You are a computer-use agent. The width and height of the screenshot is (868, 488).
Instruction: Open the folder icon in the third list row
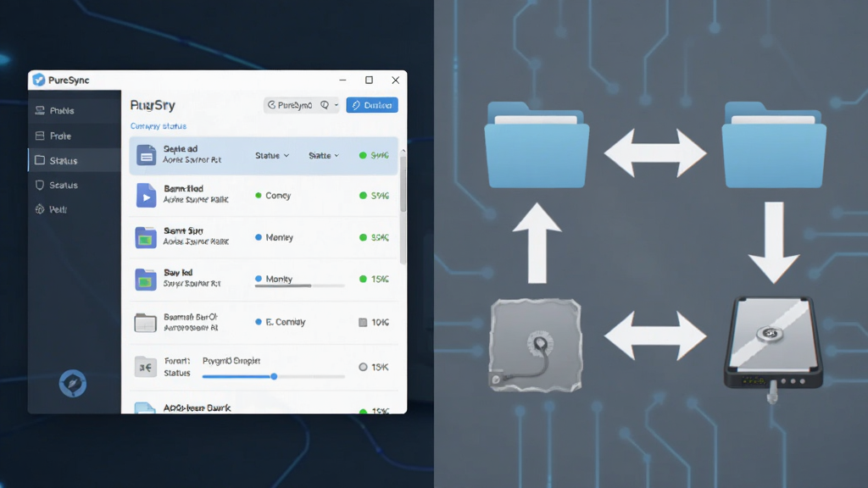(146, 237)
